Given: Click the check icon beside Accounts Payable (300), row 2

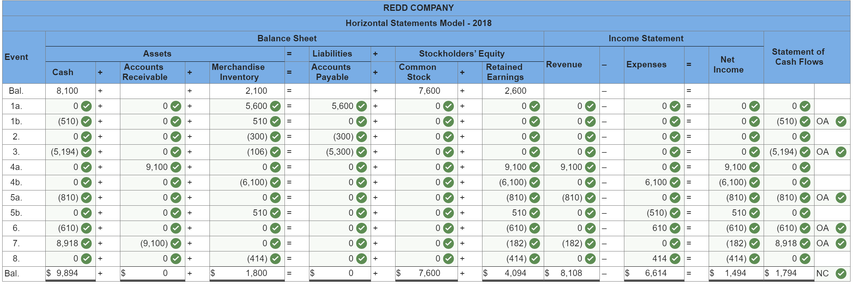Looking at the screenshot, I should (x=361, y=137).
